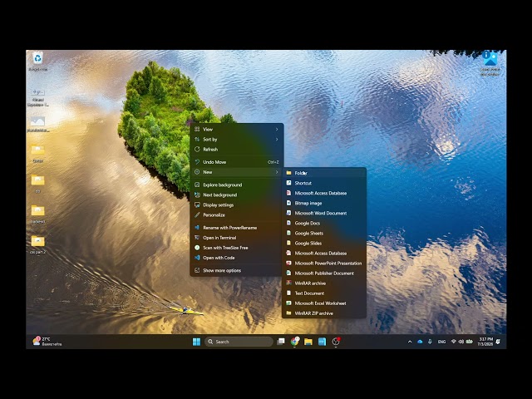Viewport: 532px width, 399px height.
Task: Create a Microsoft Word Document
Action: pyautogui.click(x=324, y=213)
